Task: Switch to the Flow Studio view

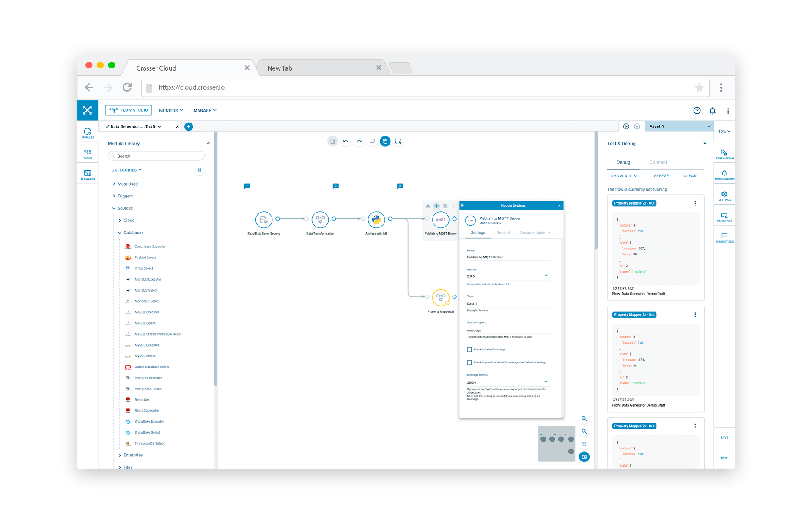Action: 129,110
